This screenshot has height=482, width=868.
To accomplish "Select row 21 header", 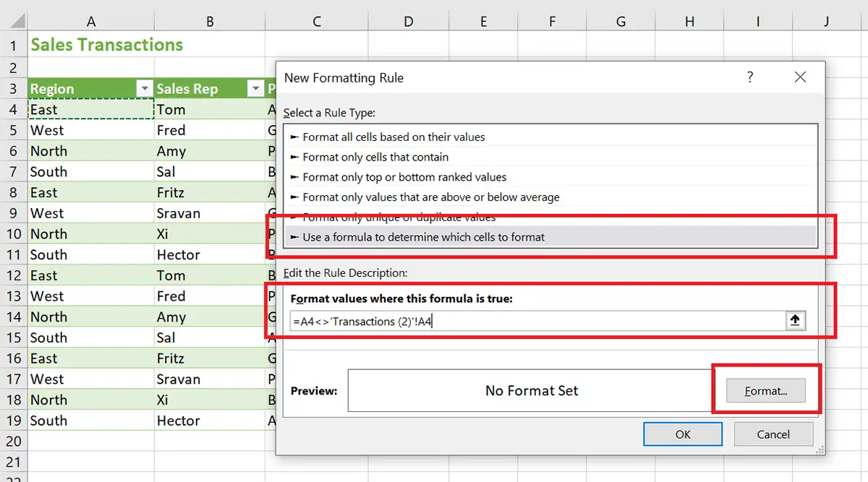I will tap(14, 462).
